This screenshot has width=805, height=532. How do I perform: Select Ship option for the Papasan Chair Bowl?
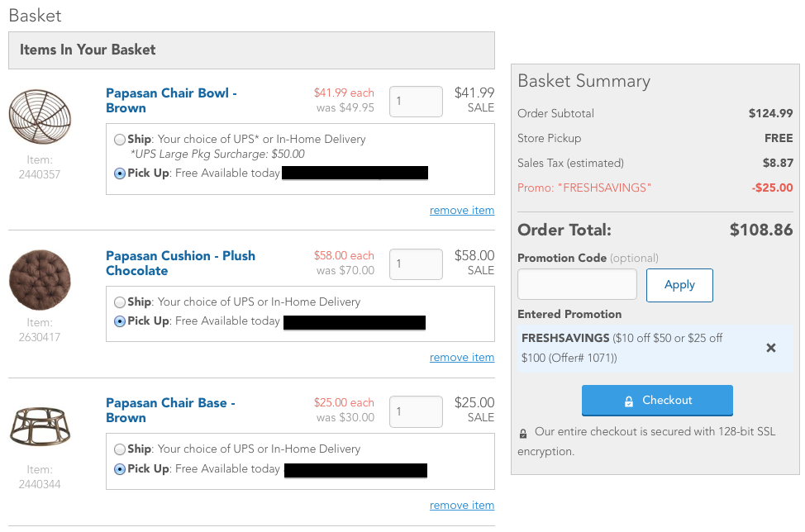click(x=119, y=139)
